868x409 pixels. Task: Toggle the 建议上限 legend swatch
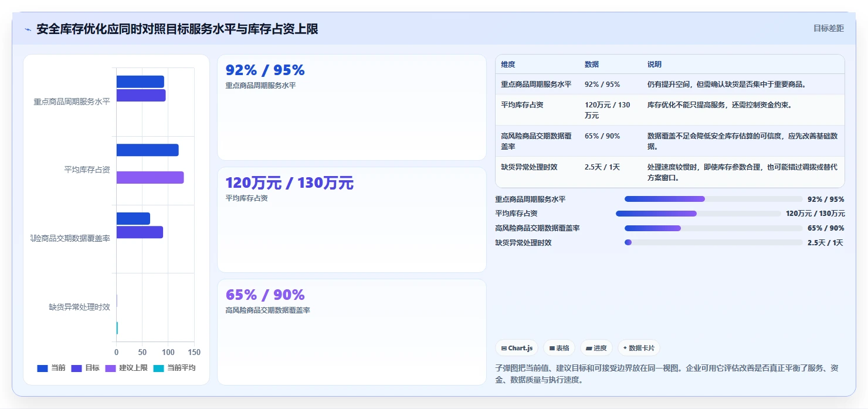click(110, 368)
